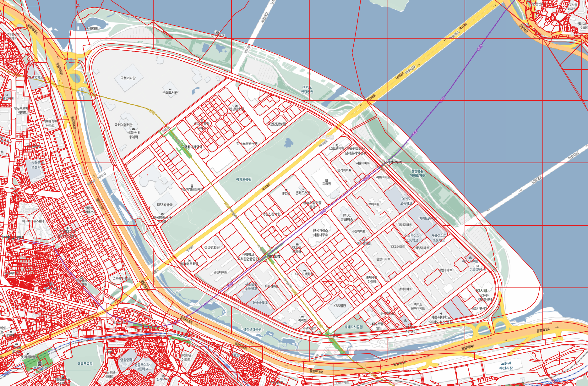Viewport: 588px width, 386px height.
Task: Click the 국회의원회관 label
Action: coord(123,125)
